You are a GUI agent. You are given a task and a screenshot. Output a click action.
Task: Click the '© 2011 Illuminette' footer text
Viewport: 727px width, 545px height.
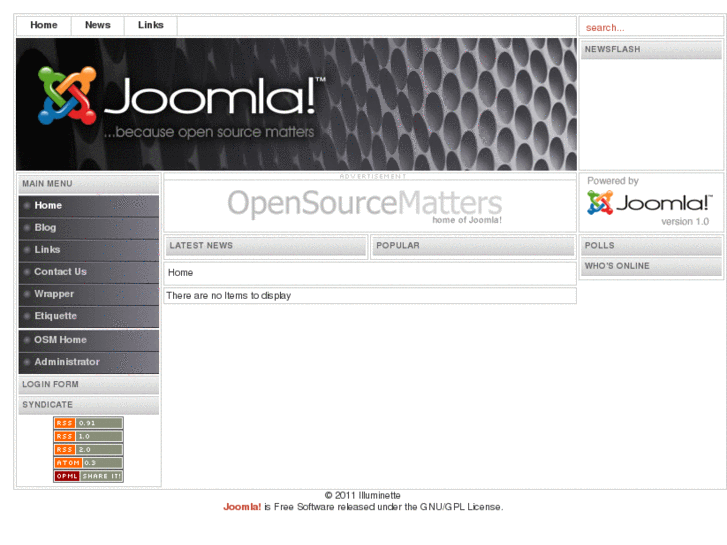pos(363,495)
